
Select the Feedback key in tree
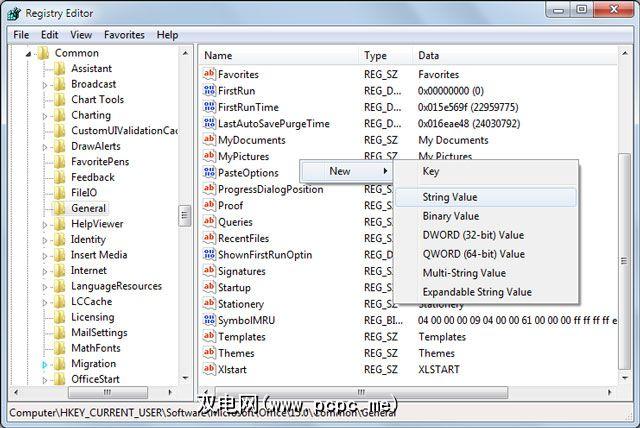pyautogui.click(x=93, y=177)
